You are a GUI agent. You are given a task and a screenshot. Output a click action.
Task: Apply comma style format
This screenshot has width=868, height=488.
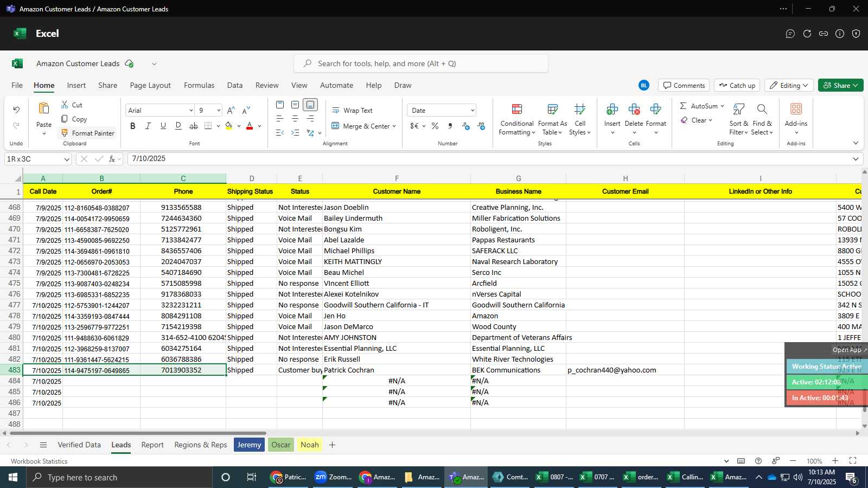pyautogui.click(x=450, y=126)
